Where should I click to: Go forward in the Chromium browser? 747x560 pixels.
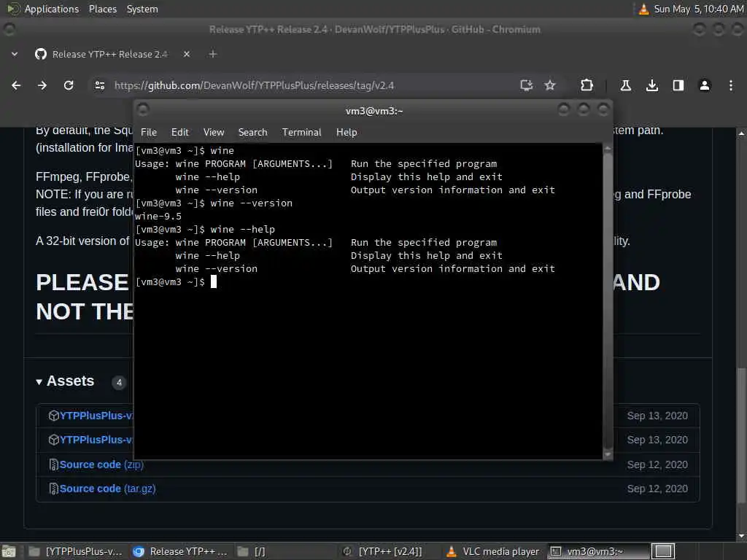tap(42, 85)
